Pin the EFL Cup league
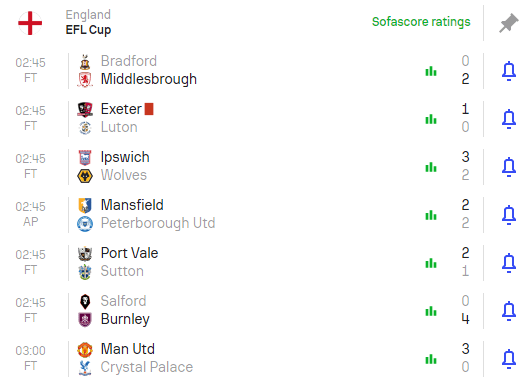Viewport: 526px width, 385px height. click(x=509, y=23)
